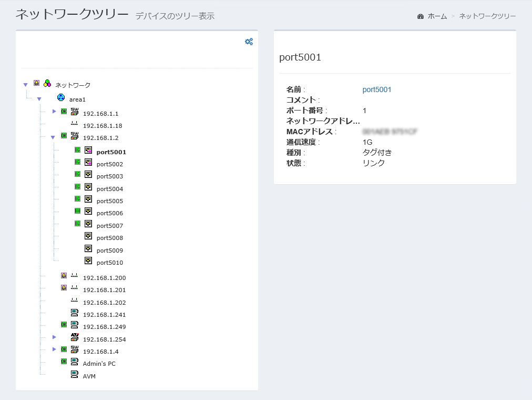Viewport: 532px width, 400px height.
Task: Select the 192.168.1.200 tree item
Action: point(105,278)
